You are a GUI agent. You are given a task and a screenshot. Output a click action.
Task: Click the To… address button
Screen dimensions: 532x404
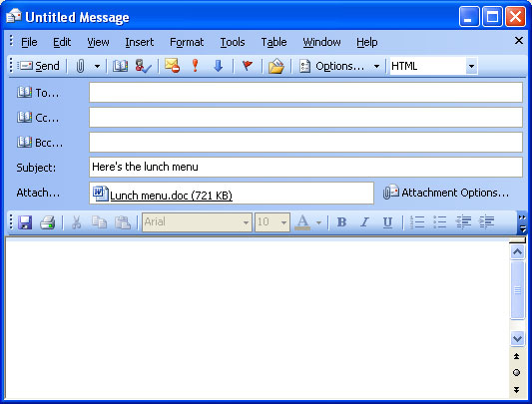pyautogui.click(x=38, y=92)
